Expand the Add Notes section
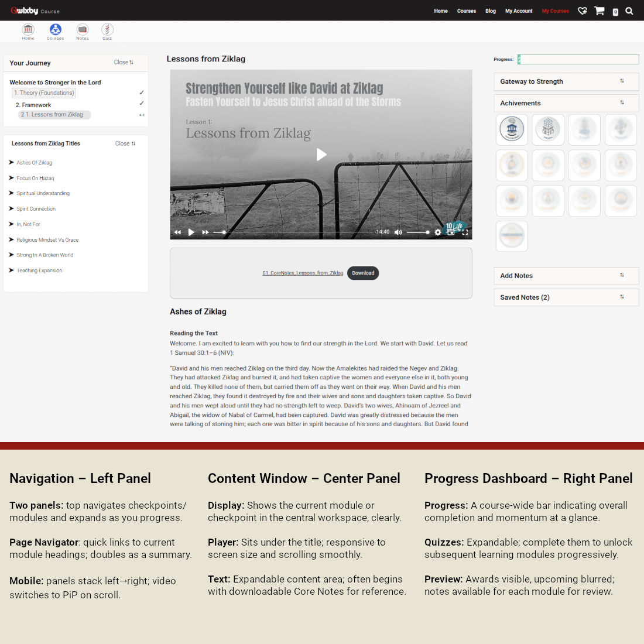 [622, 276]
